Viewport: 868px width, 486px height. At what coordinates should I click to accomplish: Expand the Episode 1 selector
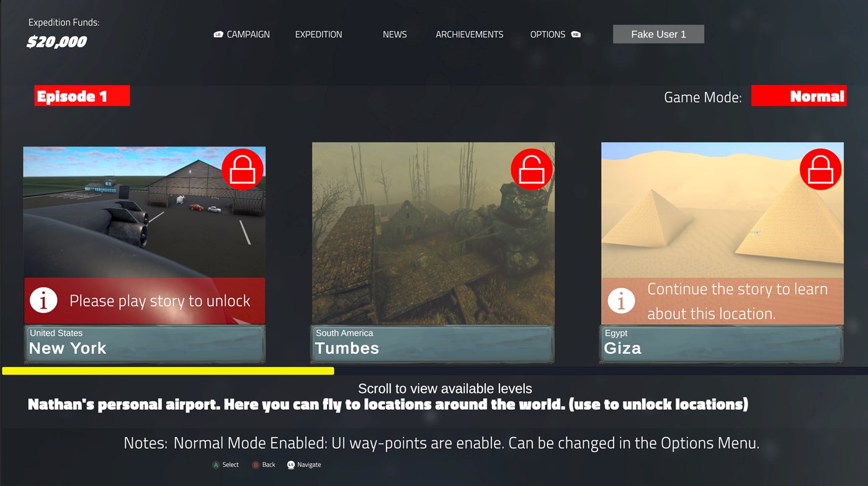click(82, 96)
